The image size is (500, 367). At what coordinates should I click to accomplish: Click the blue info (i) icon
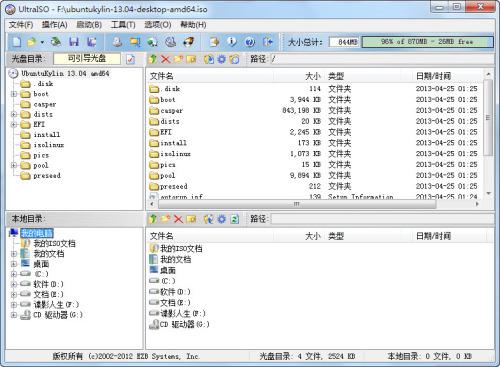[232, 42]
